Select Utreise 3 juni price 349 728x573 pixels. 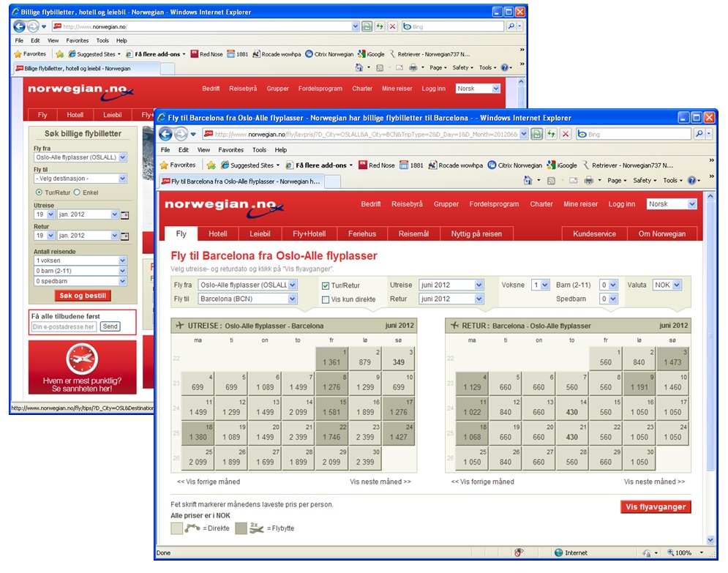pyautogui.click(x=398, y=358)
